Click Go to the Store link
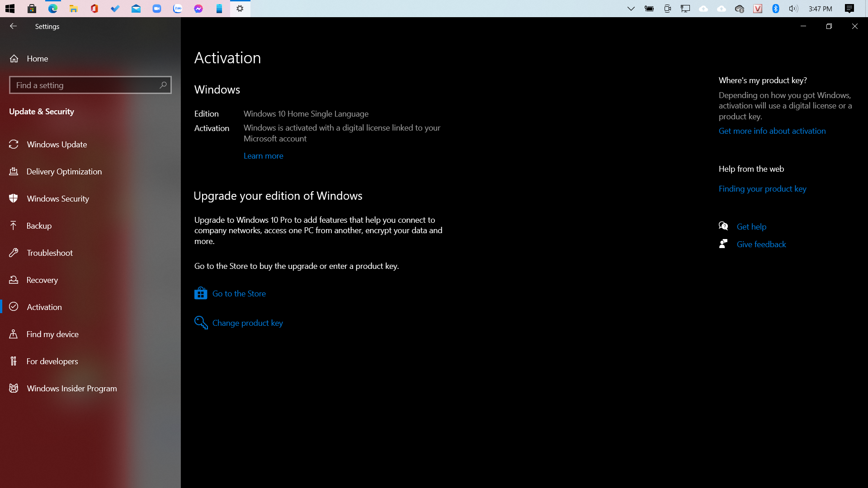Image resolution: width=868 pixels, height=488 pixels. click(x=239, y=294)
